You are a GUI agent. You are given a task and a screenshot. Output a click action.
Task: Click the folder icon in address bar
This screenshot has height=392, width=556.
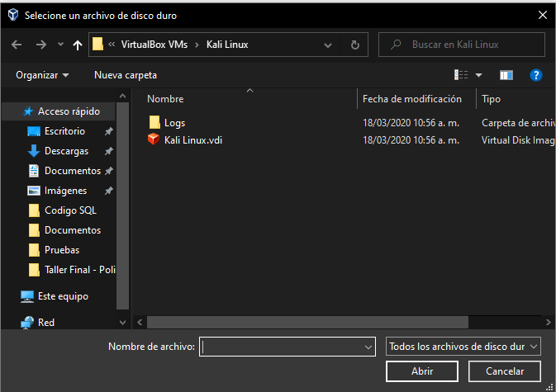pos(97,45)
